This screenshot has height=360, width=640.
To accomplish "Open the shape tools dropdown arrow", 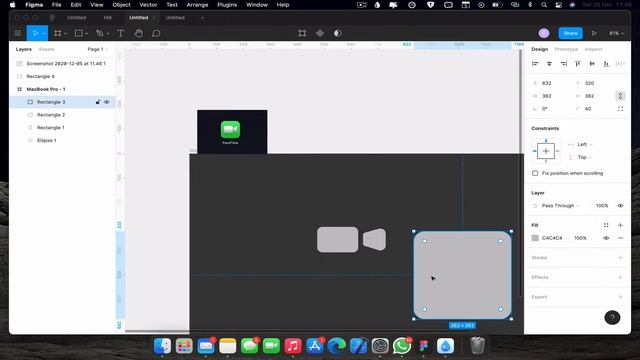I will [87, 34].
